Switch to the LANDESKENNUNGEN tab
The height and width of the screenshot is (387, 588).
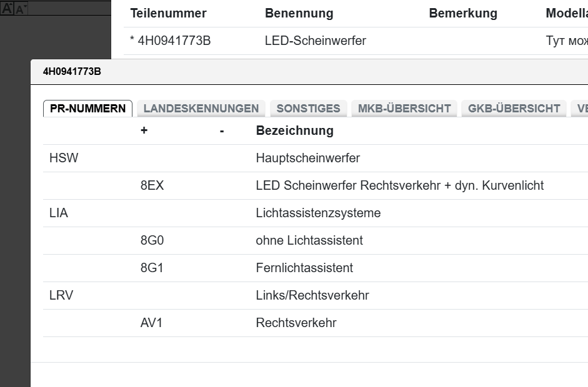pyautogui.click(x=202, y=108)
